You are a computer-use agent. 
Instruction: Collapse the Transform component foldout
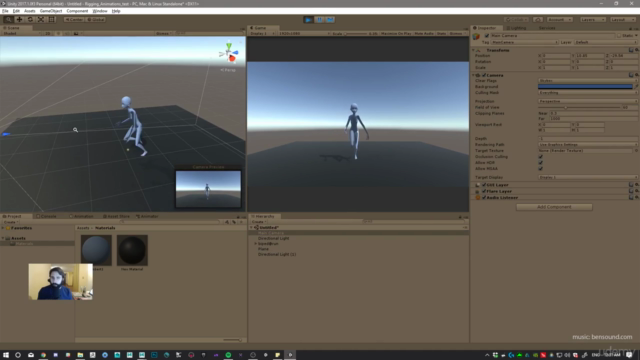point(473,50)
